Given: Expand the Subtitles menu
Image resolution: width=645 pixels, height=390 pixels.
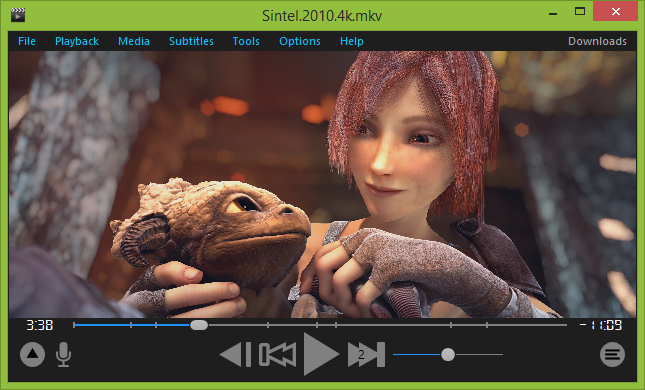Looking at the screenshot, I should pos(191,41).
